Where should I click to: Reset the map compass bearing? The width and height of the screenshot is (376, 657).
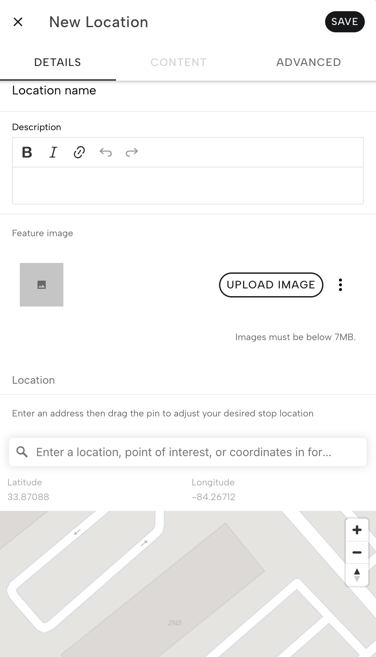point(357,574)
